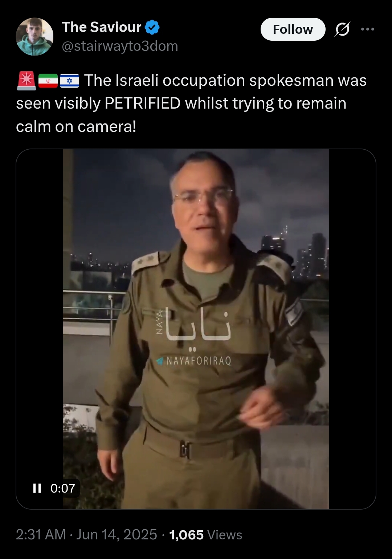The height and width of the screenshot is (559, 392).
Task: Open the @stairwayto3dom handle link
Action: [120, 46]
